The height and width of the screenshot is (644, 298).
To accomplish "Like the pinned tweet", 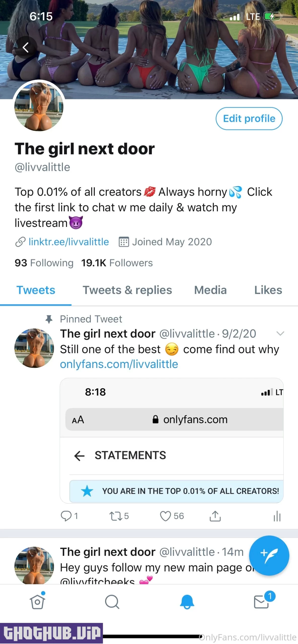I will (165, 516).
